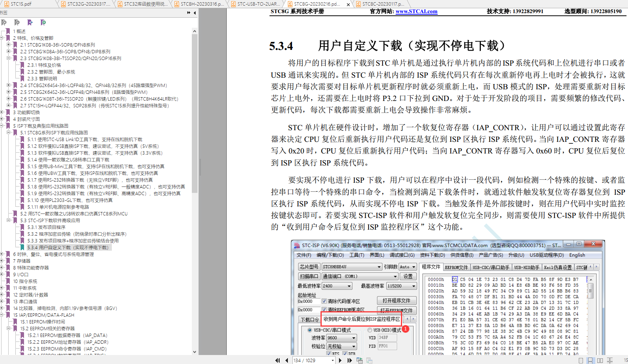This screenshot has width=628, height=364.
Task: Click the previous view icon in bottom bar
Action: coord(360,360)
